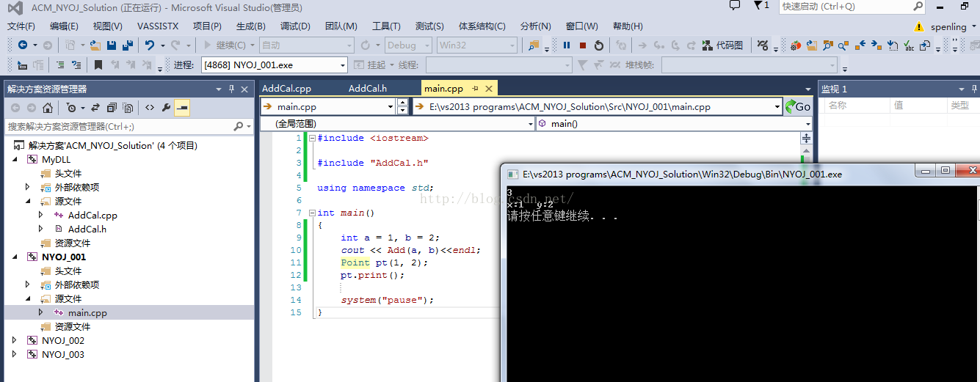The image size is (980, 382).
Task: Switch to the AddCal.cpp tab
Action: (287, 89)
